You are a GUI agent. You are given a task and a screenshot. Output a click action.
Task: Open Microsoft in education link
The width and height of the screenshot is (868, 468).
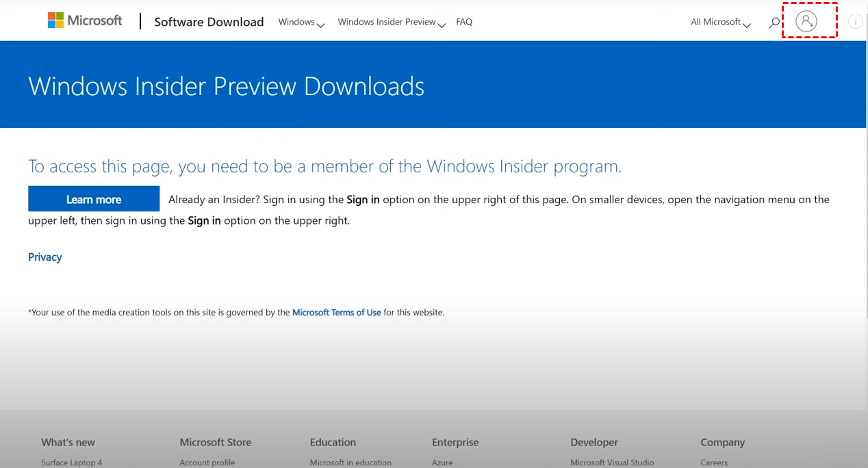(x=350, y=463)
